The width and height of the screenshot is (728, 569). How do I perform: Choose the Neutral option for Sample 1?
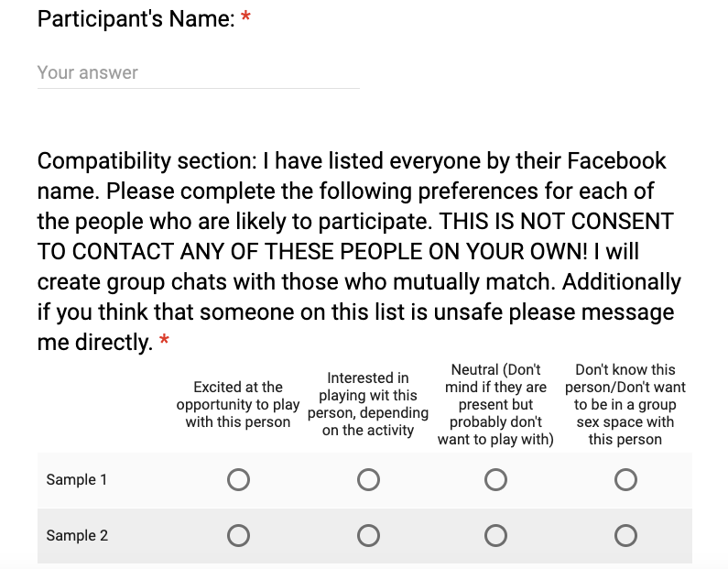[x=495, y=480]
